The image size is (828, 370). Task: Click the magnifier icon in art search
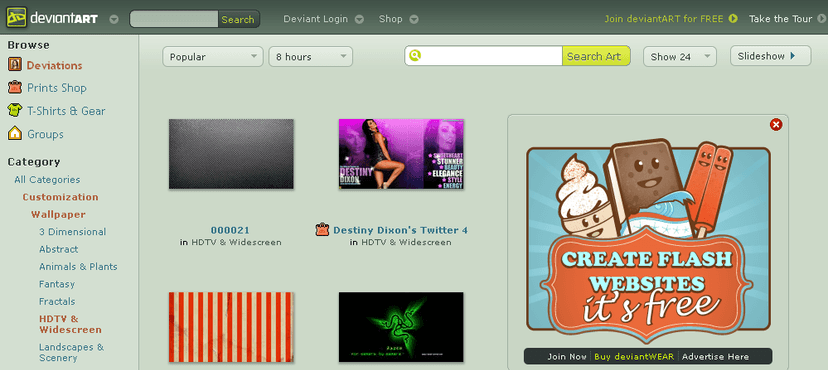coord(415,55)
